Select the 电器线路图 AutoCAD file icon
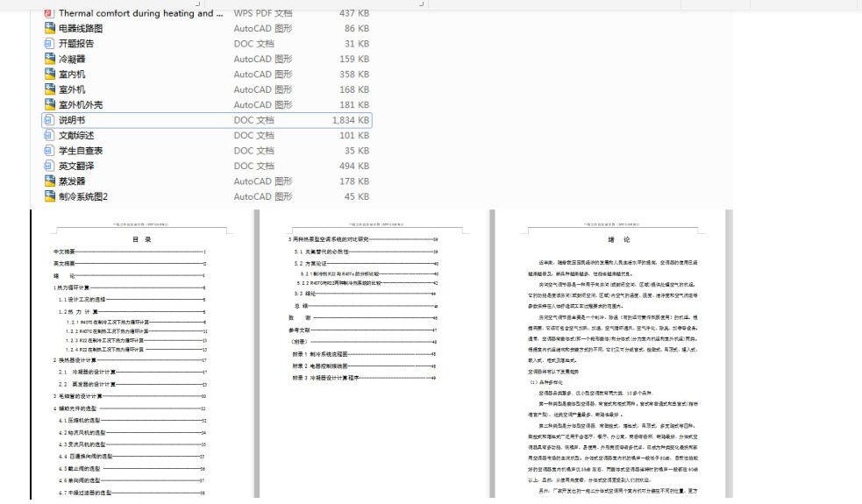Screen dimensions: 862x504 [x=49, y=28]
